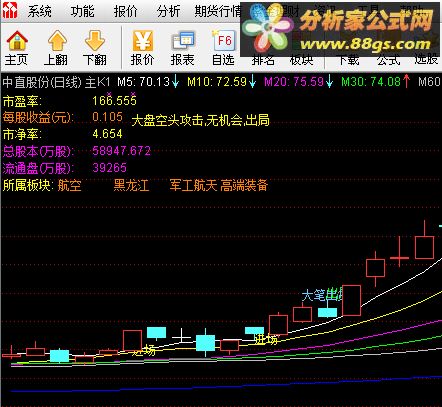The height and width of the screenshot is (407, 442).
Task: Click the red app logo icon
Action: pyautogui.click(x=10, y=10)
